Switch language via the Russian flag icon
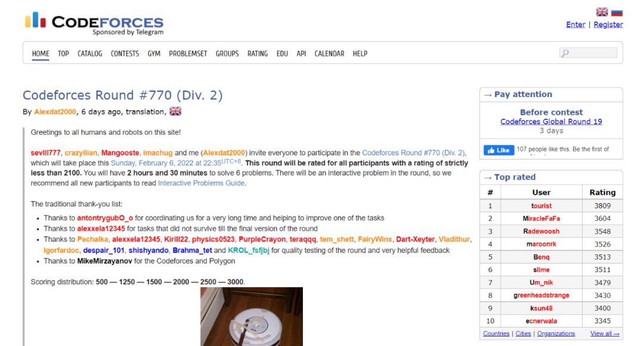This screenshot has width=644, height=346. click(617, 12)
